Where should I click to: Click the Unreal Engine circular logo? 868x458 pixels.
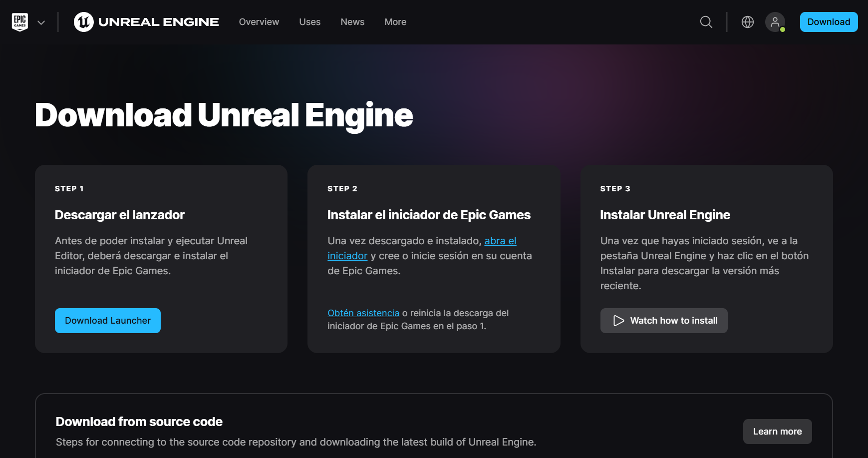click(84, 22)
